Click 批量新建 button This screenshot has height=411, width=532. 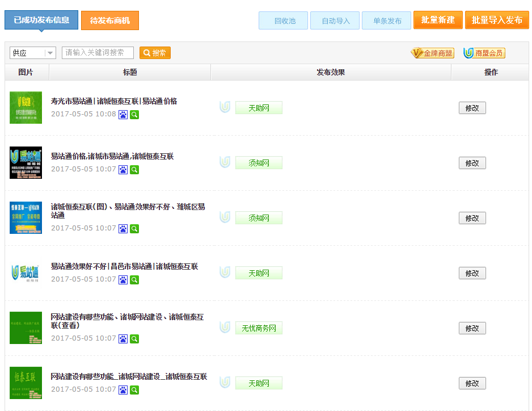pyautogui.click(x=438, y=20)
